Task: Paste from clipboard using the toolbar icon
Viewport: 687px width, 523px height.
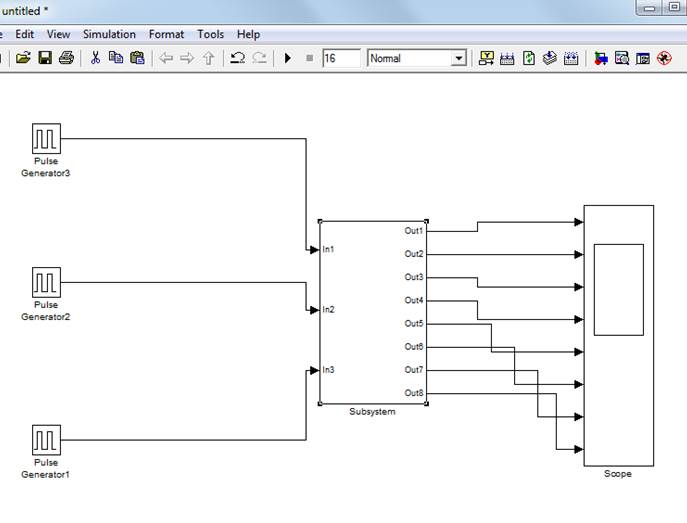Action: coord(137,58)
